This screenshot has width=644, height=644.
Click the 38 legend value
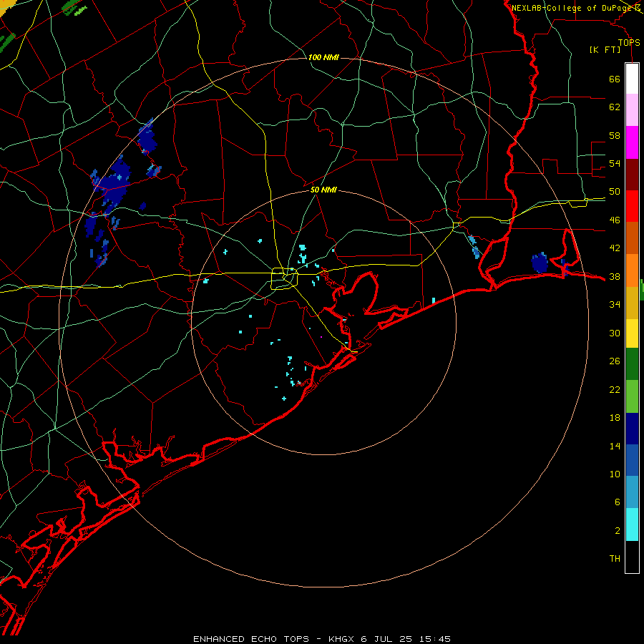click(x=615, y=277)
